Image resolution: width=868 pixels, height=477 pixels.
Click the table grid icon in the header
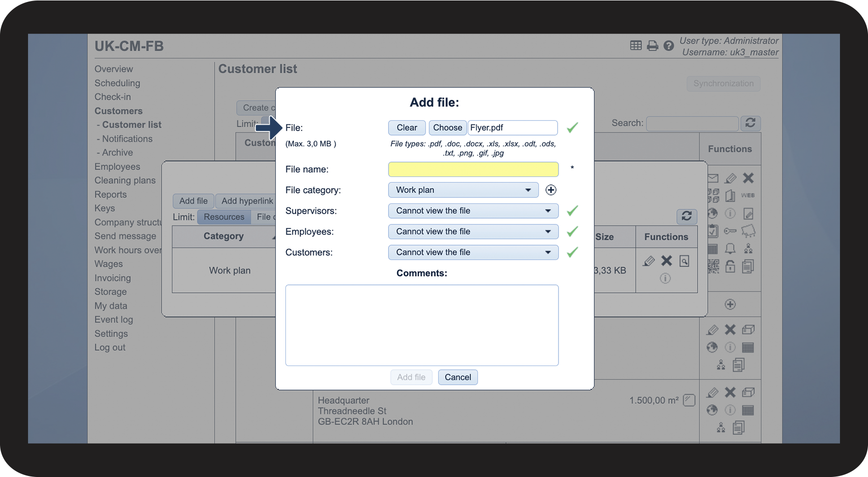(636, 46)
